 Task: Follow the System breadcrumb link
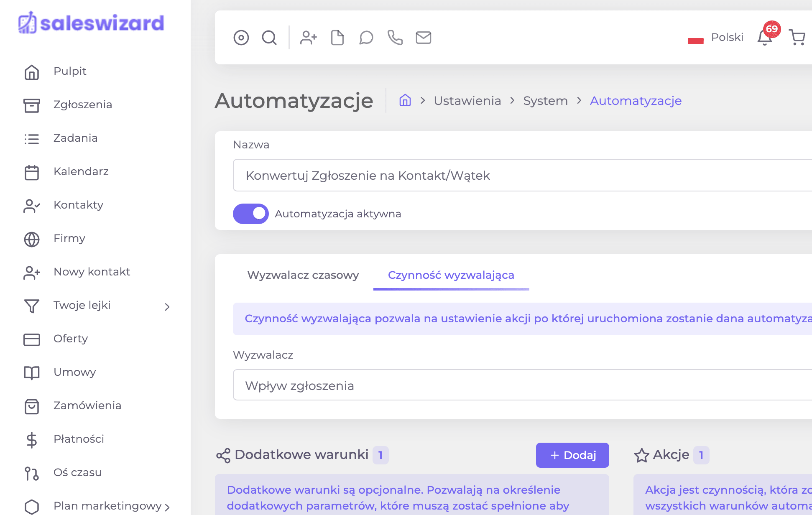[546, 101]
